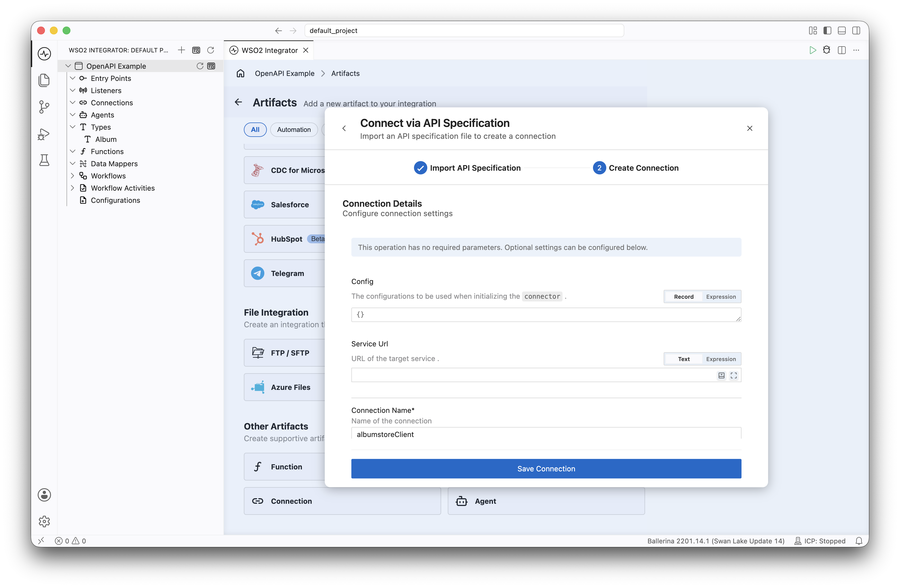Image resolution: width=900 pixels, height=588 pixels.
Task: Toggle secondary sidebar icon in title bar
Action: click(x=856, y=31)
